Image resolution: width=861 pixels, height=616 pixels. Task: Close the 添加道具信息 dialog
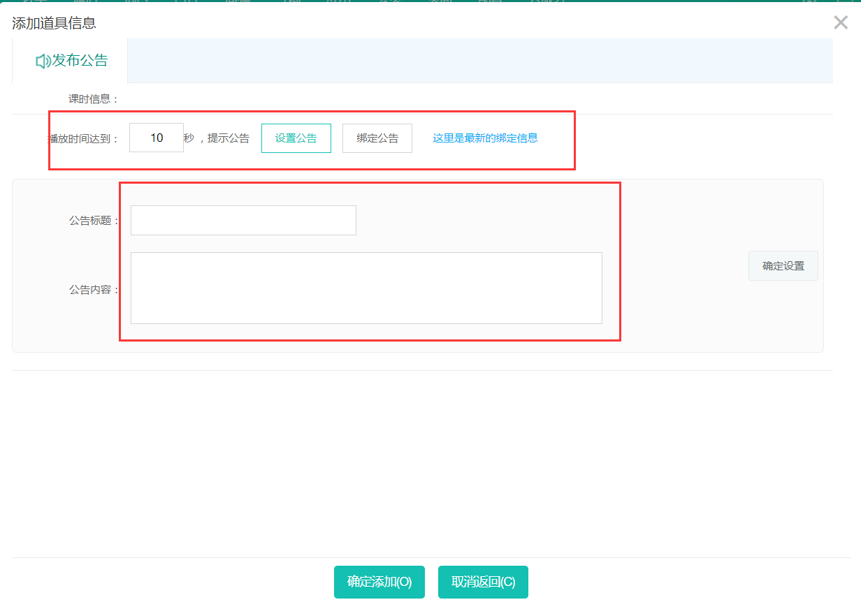[841, 22]
